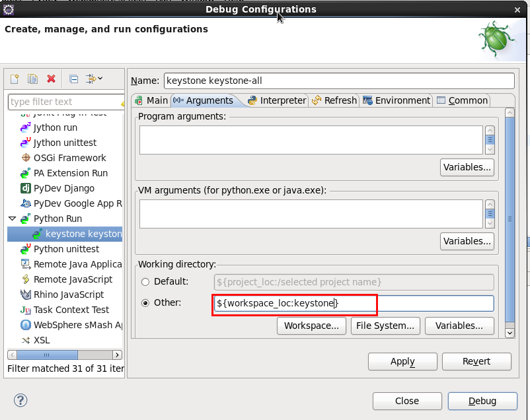Collapse all configurations using the toolbar icon
530x420 pixels.
tap(73, 79)
